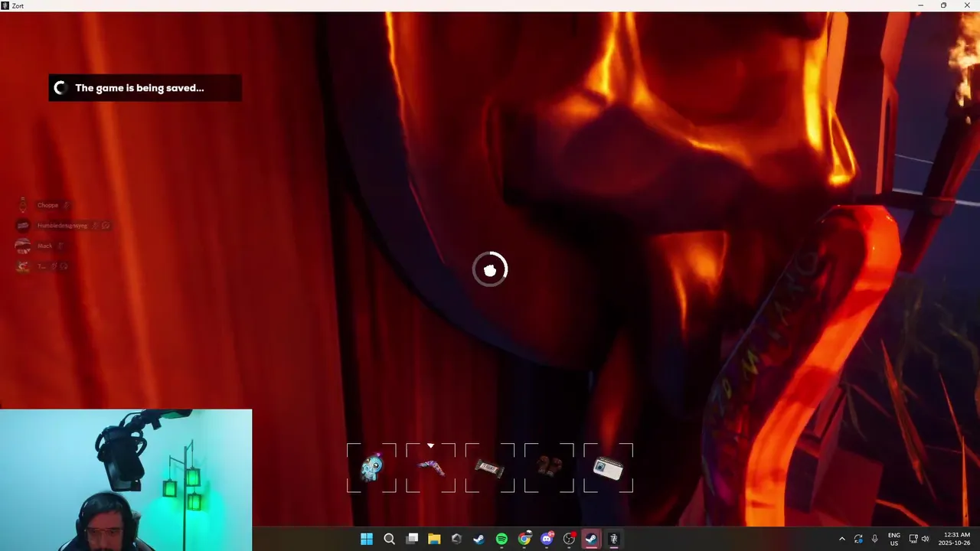The image size is (980, 551).
Task: Open the network tray icon
Action: pos(913,539)
